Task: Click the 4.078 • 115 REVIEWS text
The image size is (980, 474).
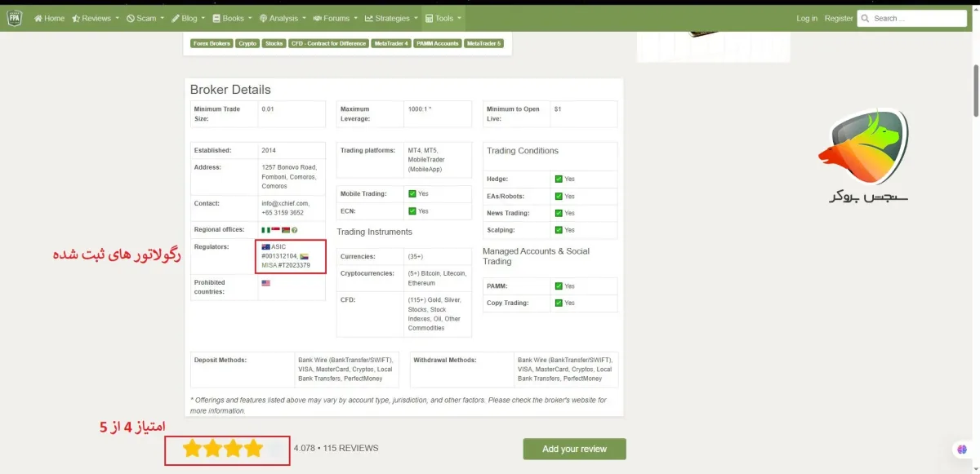Action: pyautogui.click(x=336, y=448)
